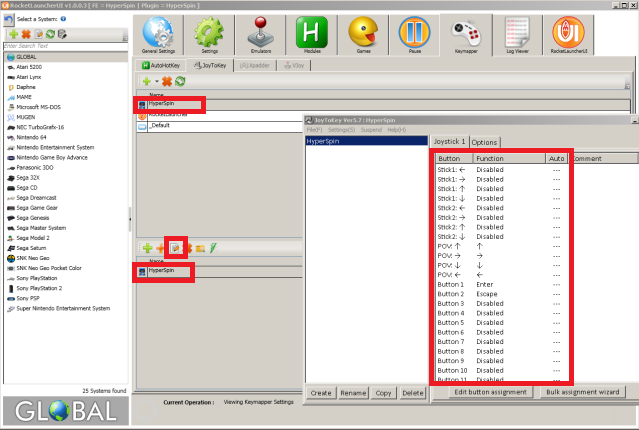Select the Button 2 row mapped to Escape

pos(500,294)
